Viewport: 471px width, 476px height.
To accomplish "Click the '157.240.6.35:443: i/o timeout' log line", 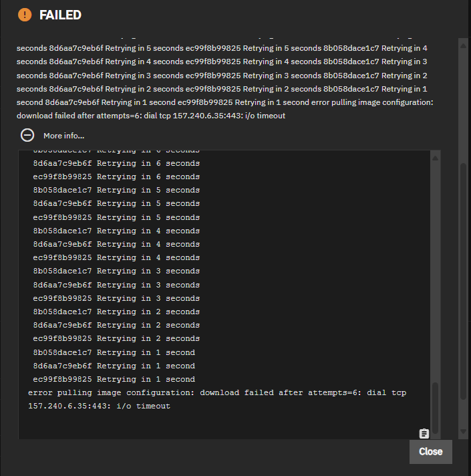I will click(99, 406).
